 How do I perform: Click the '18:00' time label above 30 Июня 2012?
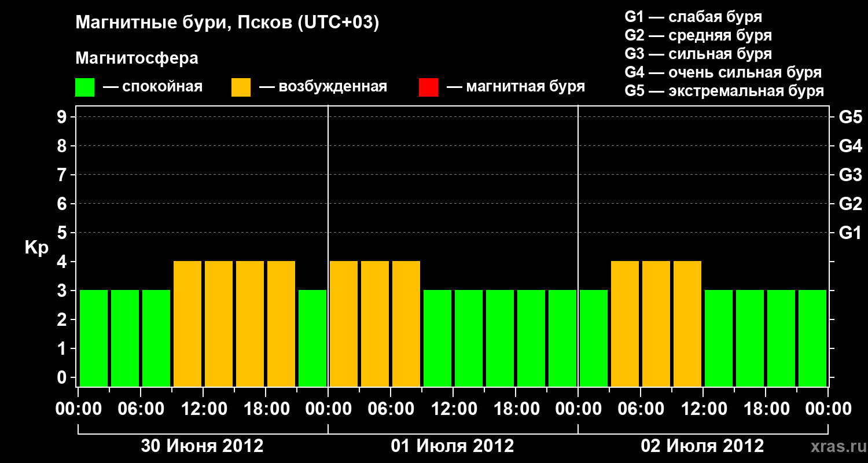click(266, 409)
